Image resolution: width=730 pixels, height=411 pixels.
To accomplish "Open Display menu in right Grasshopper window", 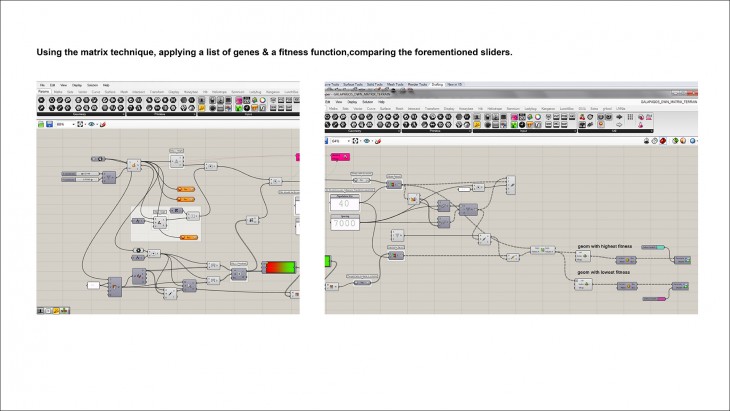I will [352, 102].
